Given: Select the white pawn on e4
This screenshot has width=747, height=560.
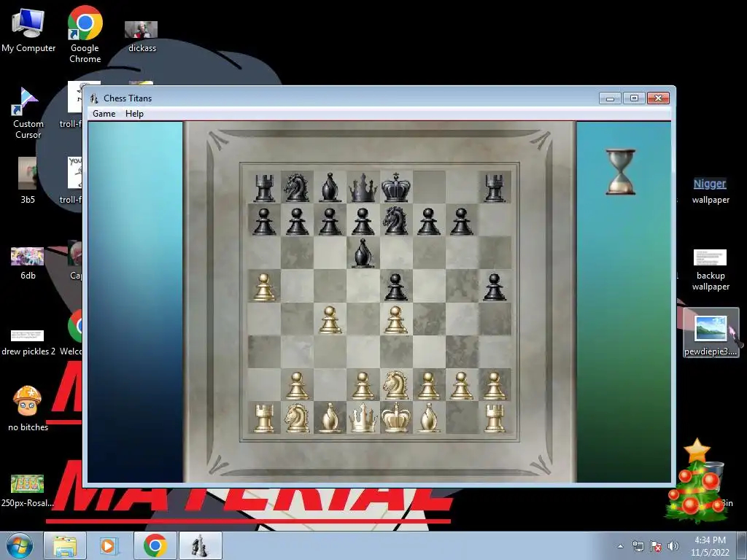Looking at the screenshot, I should point(395,319).
